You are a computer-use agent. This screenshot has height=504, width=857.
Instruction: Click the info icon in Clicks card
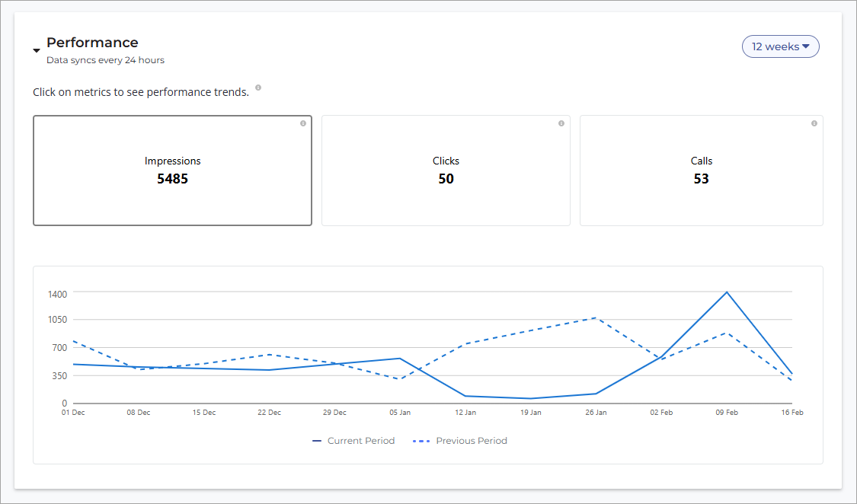561,123
